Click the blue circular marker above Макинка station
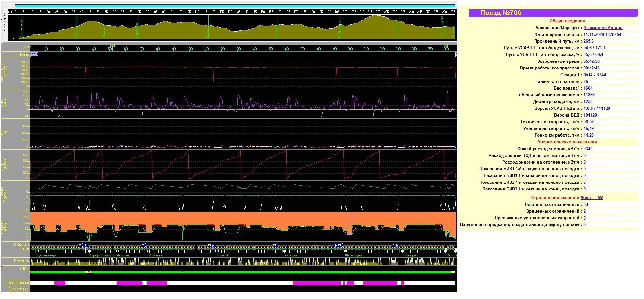 (144, 245)
